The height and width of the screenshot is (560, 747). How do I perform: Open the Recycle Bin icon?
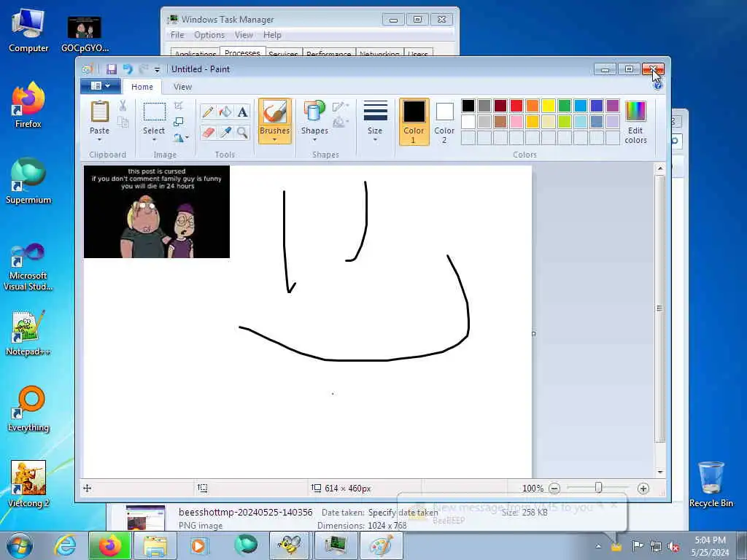(711, 484)
